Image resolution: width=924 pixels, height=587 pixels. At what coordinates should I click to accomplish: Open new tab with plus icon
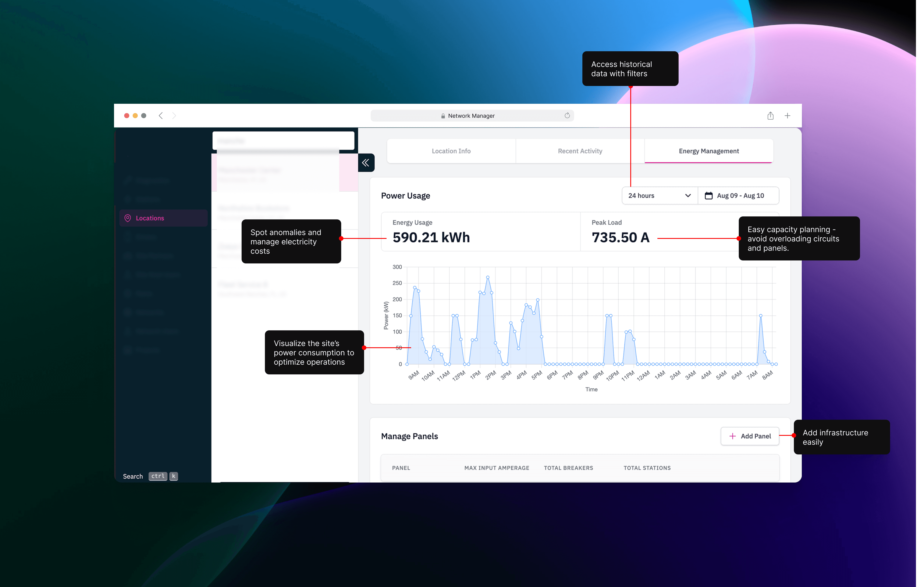click(787, 115)
